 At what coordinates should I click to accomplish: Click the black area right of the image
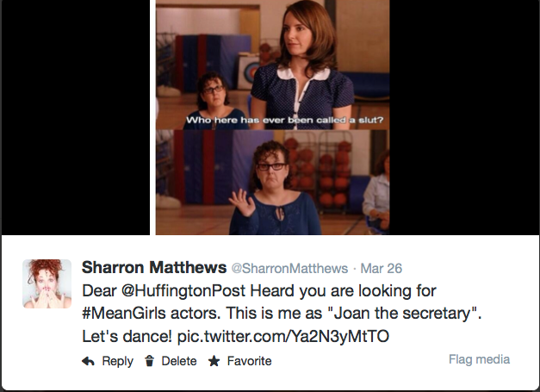click(x=464, y=117)
